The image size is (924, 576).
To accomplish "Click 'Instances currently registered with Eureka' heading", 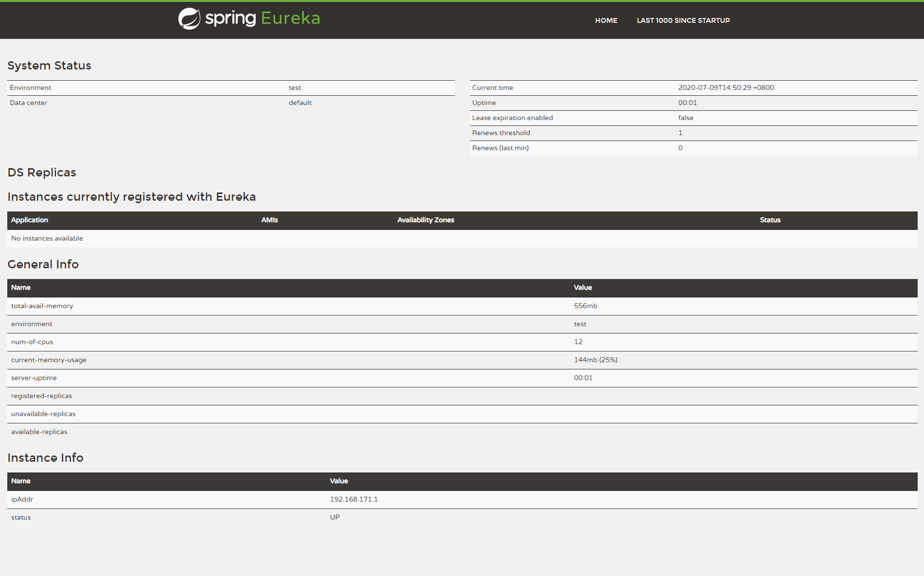I will coord(132,197).
